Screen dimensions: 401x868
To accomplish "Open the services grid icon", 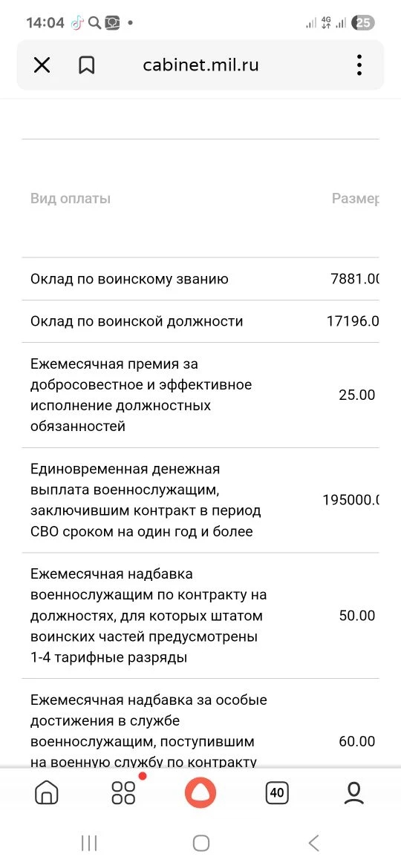I will tap(123, 793).
